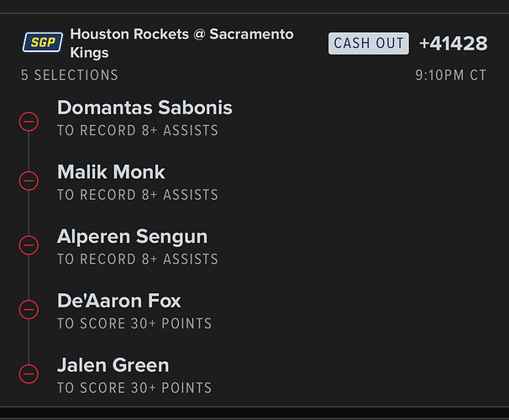
Task: Click the red minus icon beside De'Aaron Fox
Action: tap(29, 309)
